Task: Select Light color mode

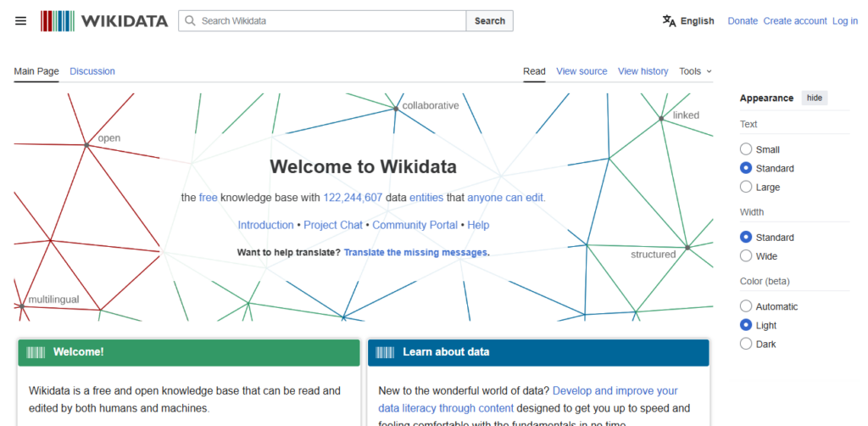Action: point(746,325)
